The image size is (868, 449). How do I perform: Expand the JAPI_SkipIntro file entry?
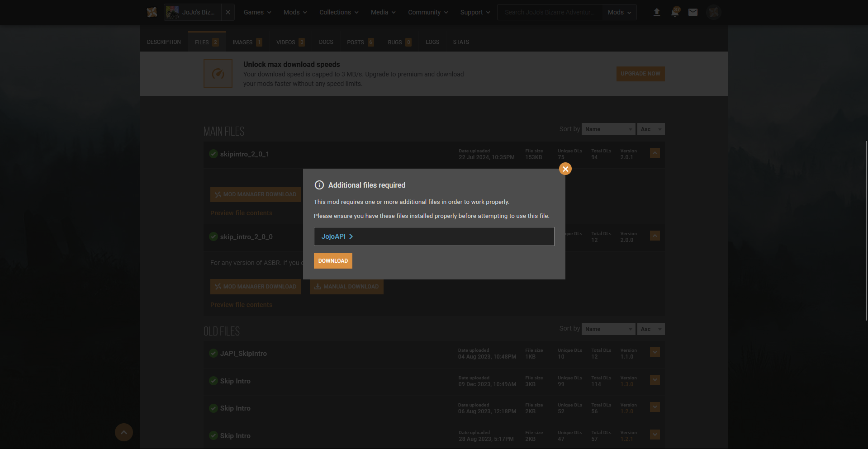[x=655, y=352]
